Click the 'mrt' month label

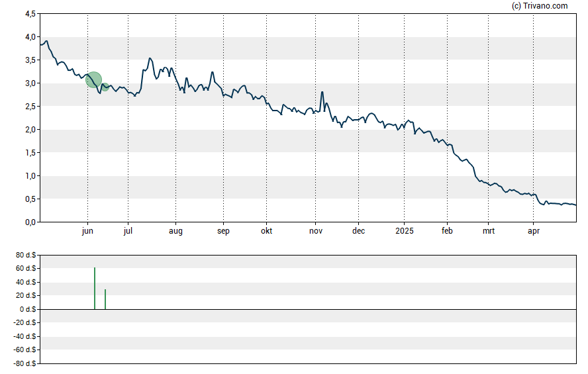[x=488, y=231]
